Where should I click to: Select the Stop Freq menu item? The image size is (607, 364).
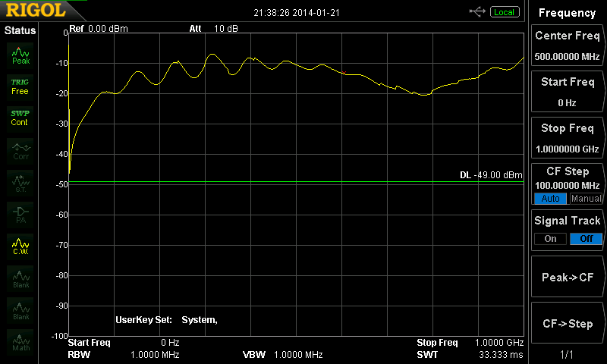pyautogui.click(x=567, y=137)
